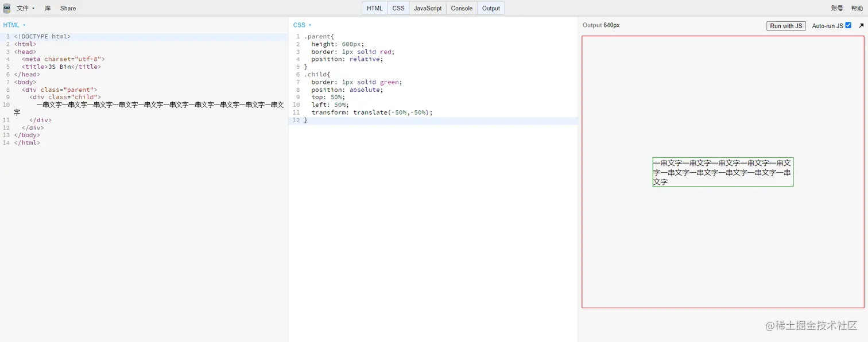The width and height of the screenshot is (868, 342).
Task: Click the Share menu item
Action: 68,8
